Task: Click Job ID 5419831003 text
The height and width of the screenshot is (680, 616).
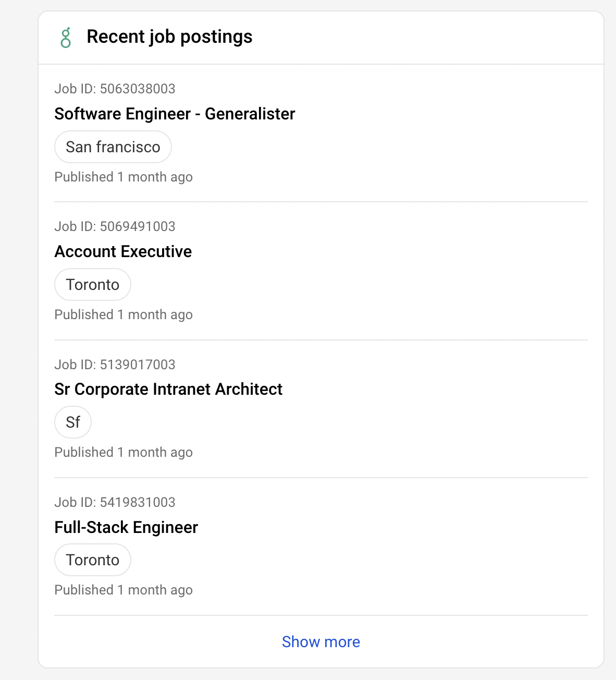Action: 115,502
